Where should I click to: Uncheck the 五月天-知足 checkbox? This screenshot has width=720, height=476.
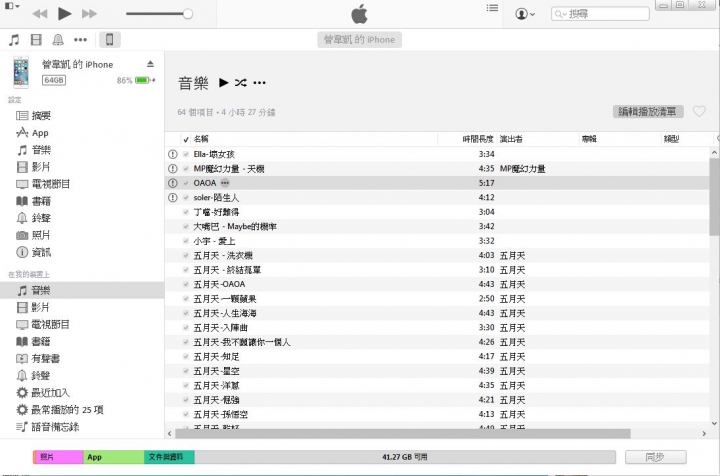(186, 357)
